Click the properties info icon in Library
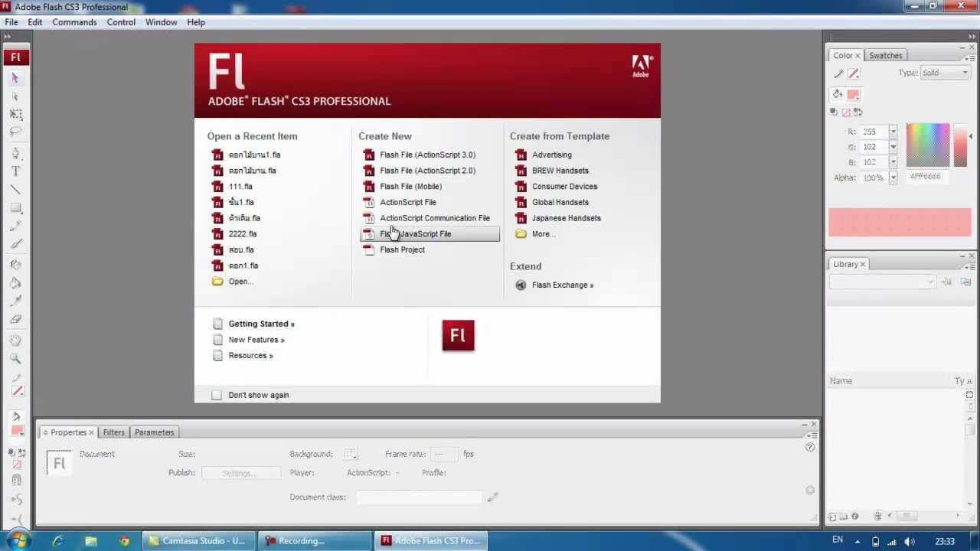This screenshot has height=551, width=980. pyautogui.click(x=855, y=517)
